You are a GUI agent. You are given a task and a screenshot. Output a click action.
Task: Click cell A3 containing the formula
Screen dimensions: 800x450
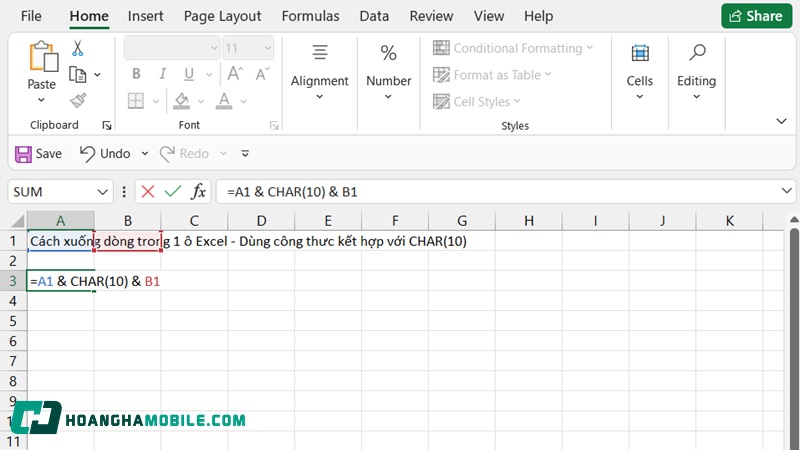coord(61,281)
